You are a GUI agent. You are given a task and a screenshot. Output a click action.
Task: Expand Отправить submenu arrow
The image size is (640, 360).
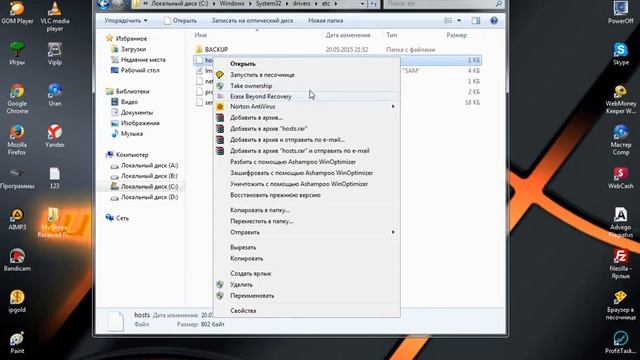[x=393, y=232]
